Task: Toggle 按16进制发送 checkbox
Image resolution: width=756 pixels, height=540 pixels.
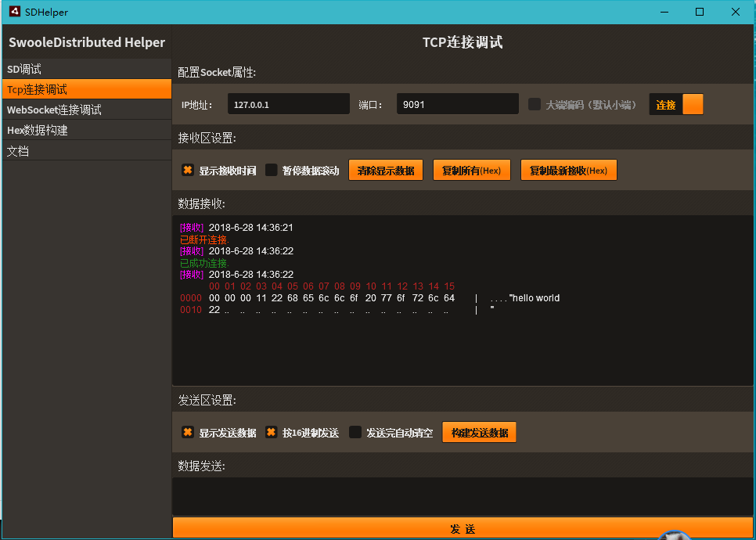Action: 272,432
